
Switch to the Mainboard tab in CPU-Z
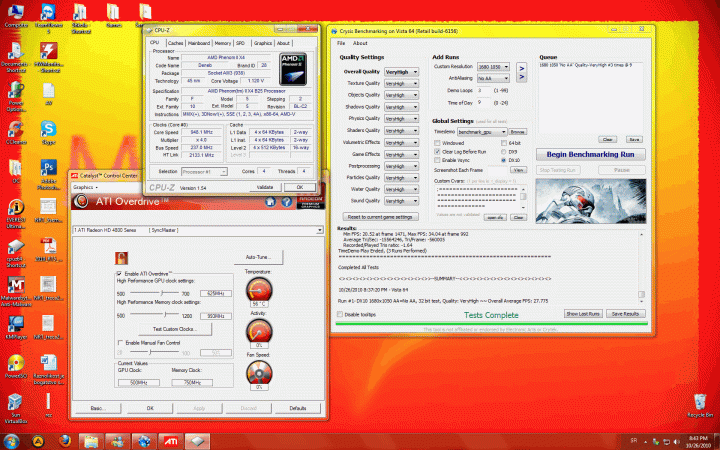point(199,43)
